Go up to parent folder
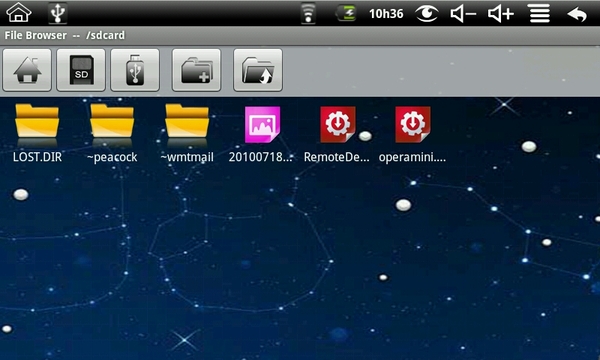The image size is (600, 360). click(258, 70)
